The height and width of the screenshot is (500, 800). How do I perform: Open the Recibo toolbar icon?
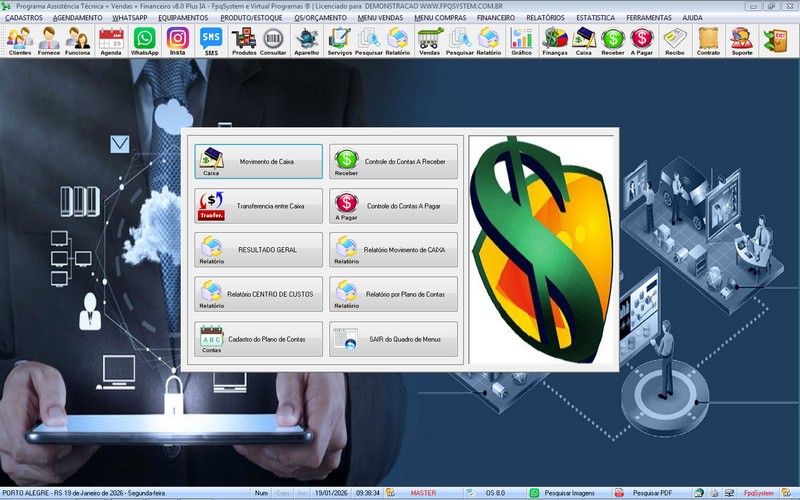click(674, 41)
